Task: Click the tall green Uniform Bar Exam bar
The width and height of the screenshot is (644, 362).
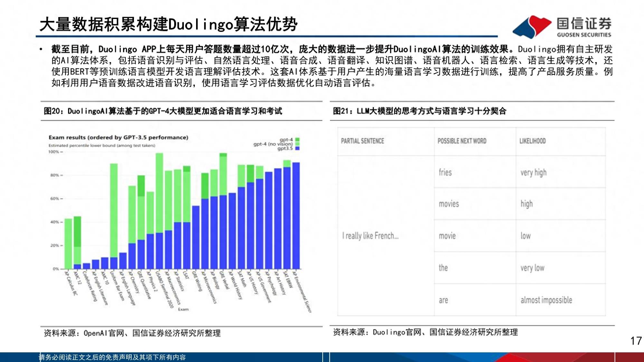Action: click(114, 210)
